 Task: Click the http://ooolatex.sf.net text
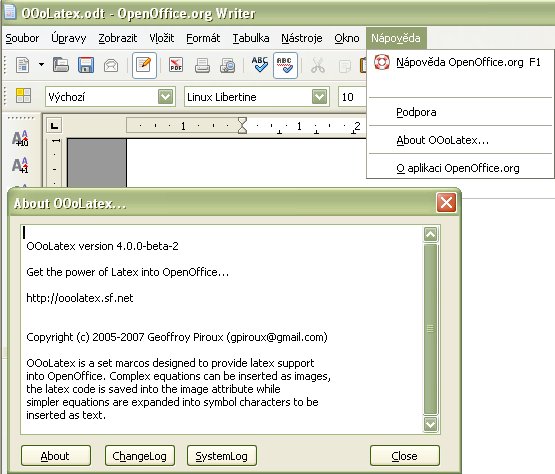click(80, 298)
